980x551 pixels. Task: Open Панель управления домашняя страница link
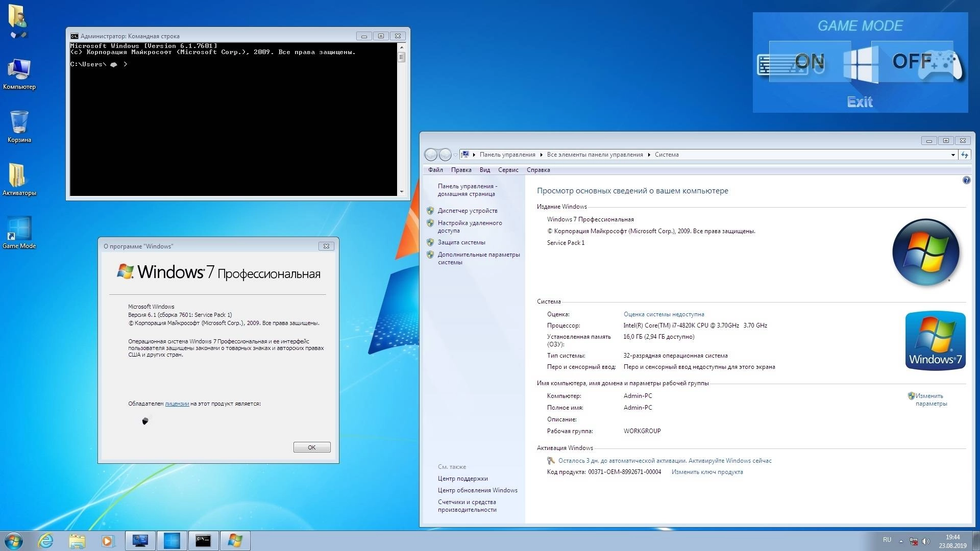click(x=467, y=190)
